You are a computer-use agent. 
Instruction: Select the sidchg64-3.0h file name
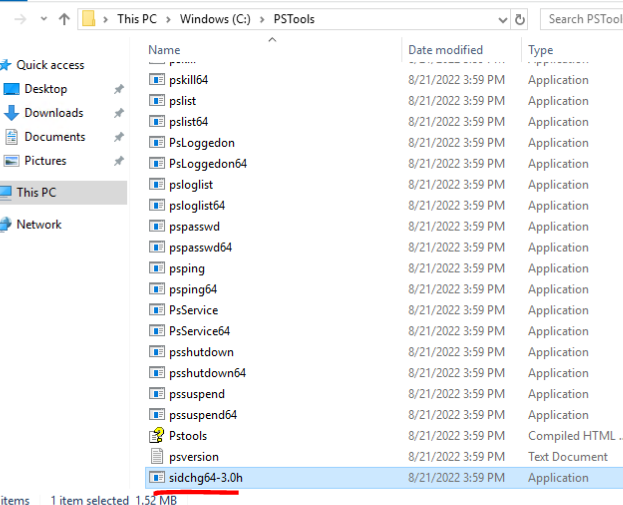[206, 478]
